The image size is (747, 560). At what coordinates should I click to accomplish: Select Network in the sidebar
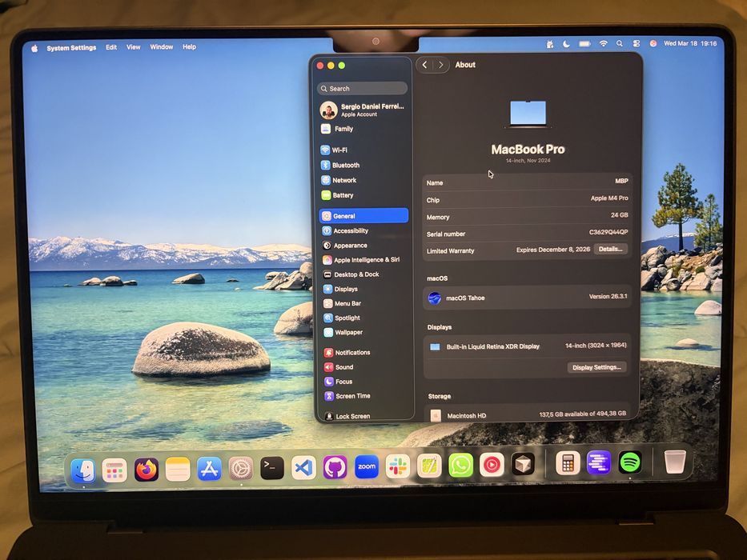[x=363, y=180]
